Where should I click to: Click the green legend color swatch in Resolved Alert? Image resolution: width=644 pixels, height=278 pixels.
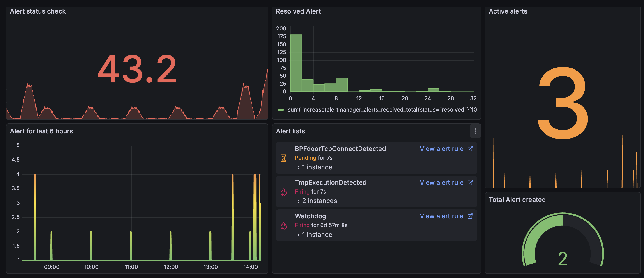coord(281,110)
